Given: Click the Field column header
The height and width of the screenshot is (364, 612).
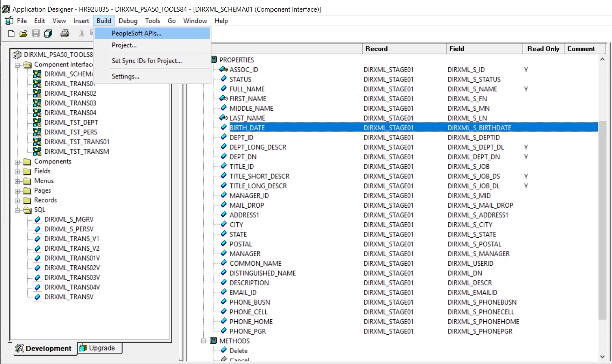Looking at the screenshot, I should tap(485, 49).
